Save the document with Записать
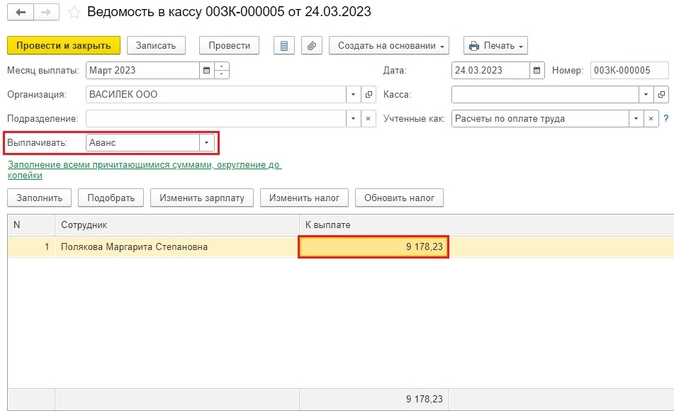This screenshot has height=415, width=674. (x=156, y=46)
